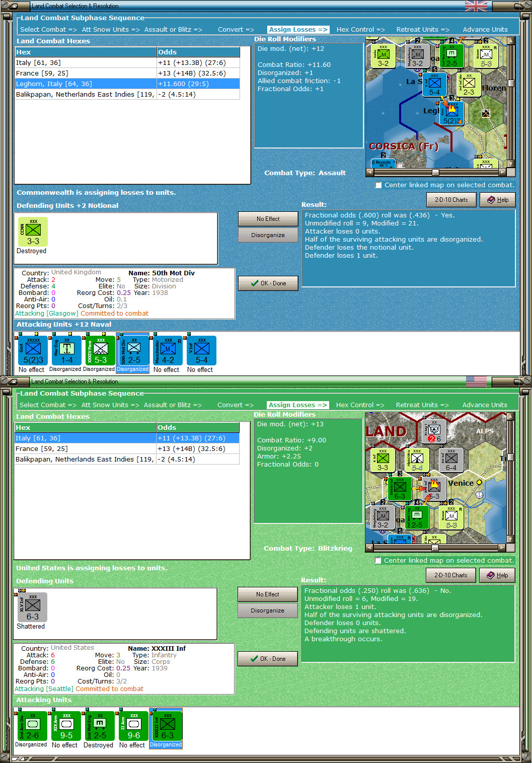Open Help in top window

(x=497, y=200)
